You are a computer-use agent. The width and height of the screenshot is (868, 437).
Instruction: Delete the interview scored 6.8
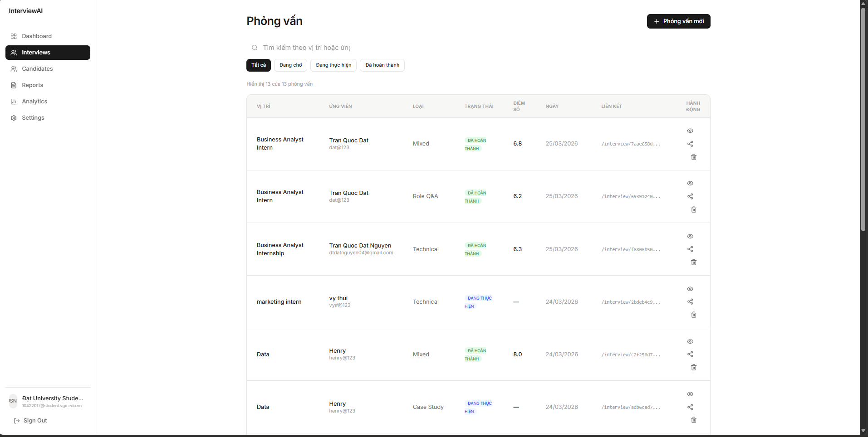point(694,157)
